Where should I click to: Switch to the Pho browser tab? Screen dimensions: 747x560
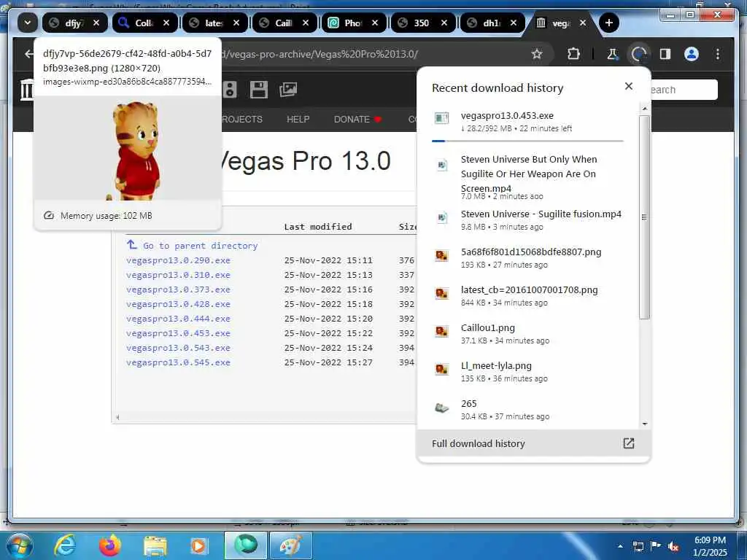pos(354,23)
